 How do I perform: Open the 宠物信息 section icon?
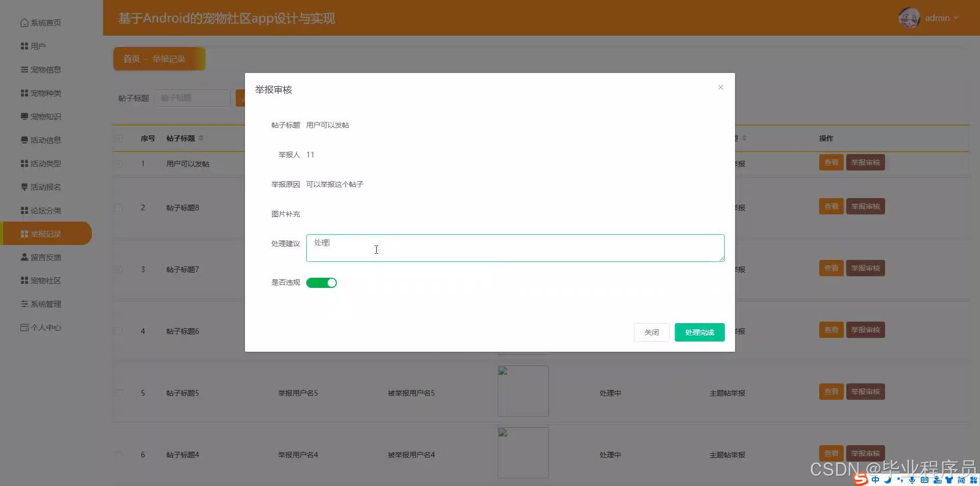coord(24,69)
